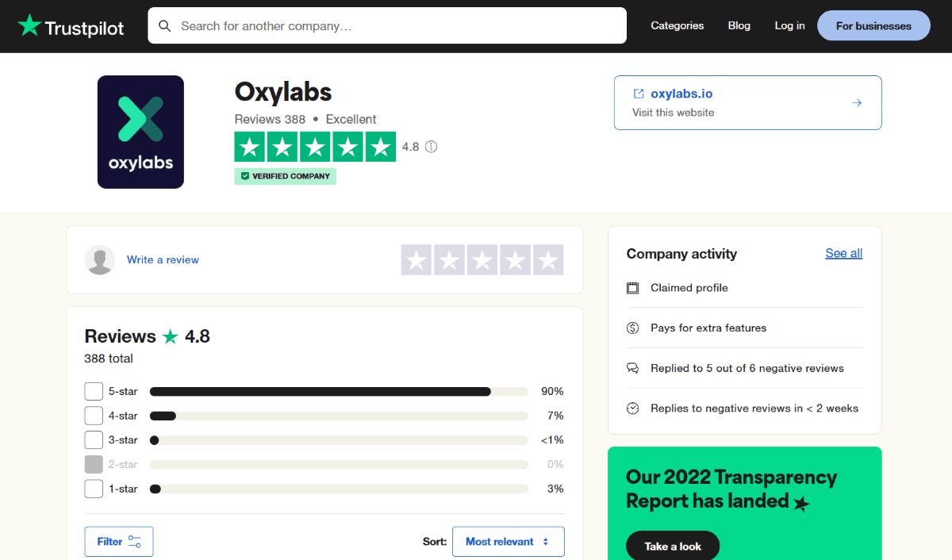Open the Filter button
Screen dimensions: 952x560
pos(119,542)
